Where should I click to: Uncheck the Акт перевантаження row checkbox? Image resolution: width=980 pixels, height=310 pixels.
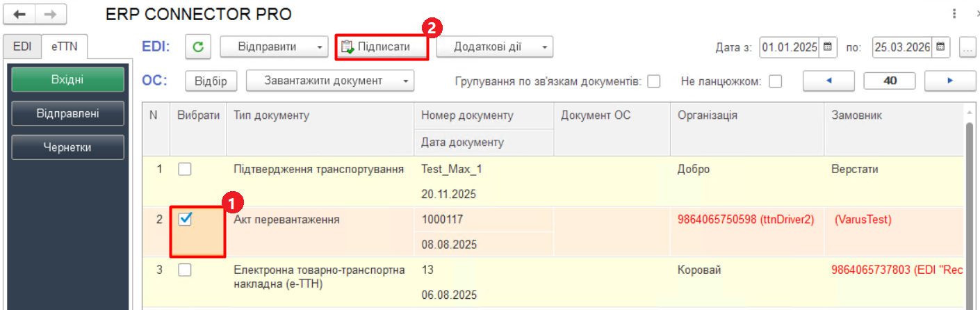tap(185, 219)
